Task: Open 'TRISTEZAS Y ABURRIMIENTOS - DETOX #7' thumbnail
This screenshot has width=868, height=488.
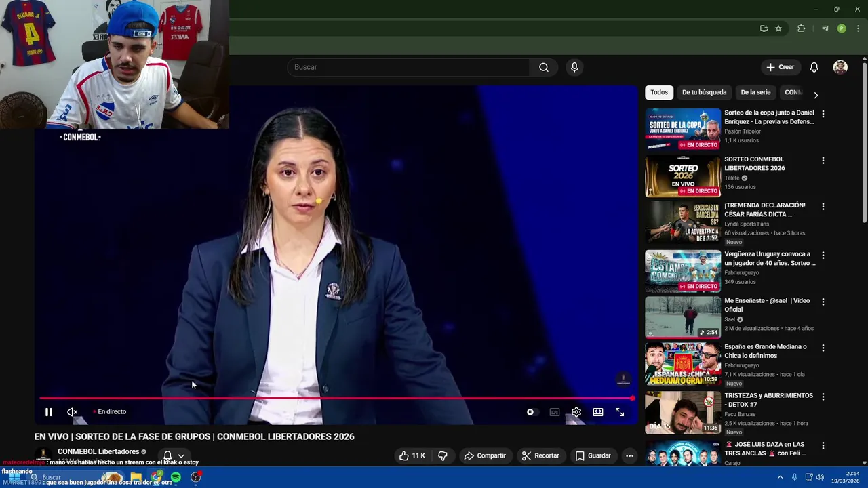Action: click(683, 413)
